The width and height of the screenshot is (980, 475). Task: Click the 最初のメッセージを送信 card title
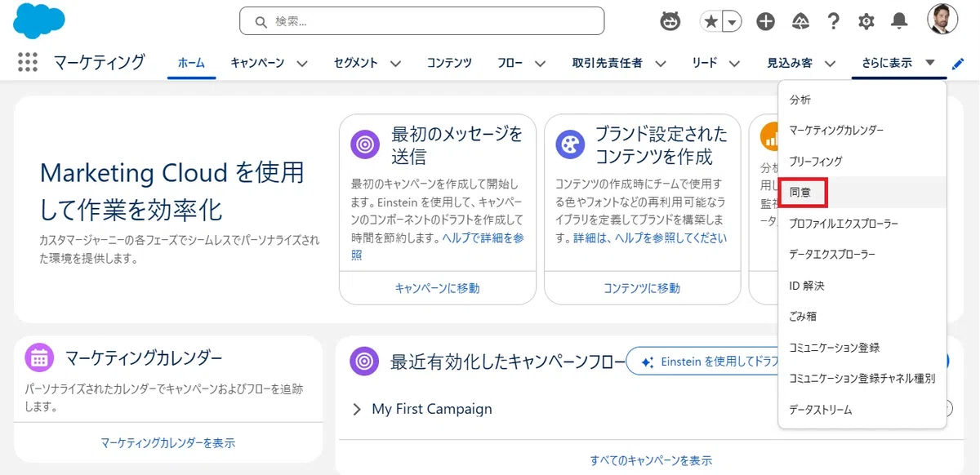(x=457, y=144)
